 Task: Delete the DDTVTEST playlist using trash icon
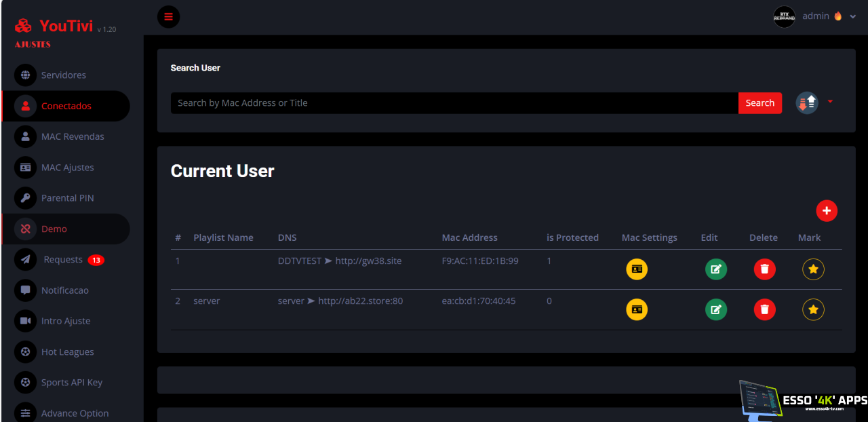click(764, 269)
